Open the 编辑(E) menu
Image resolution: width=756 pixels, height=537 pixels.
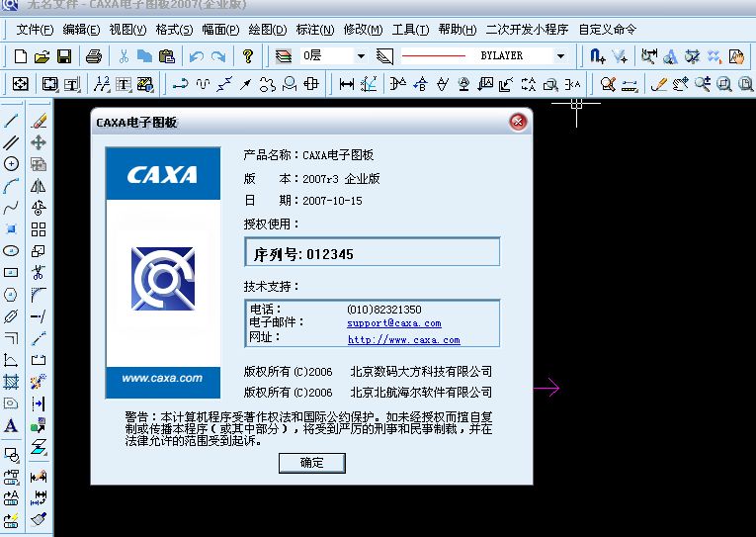coord(81,30)
